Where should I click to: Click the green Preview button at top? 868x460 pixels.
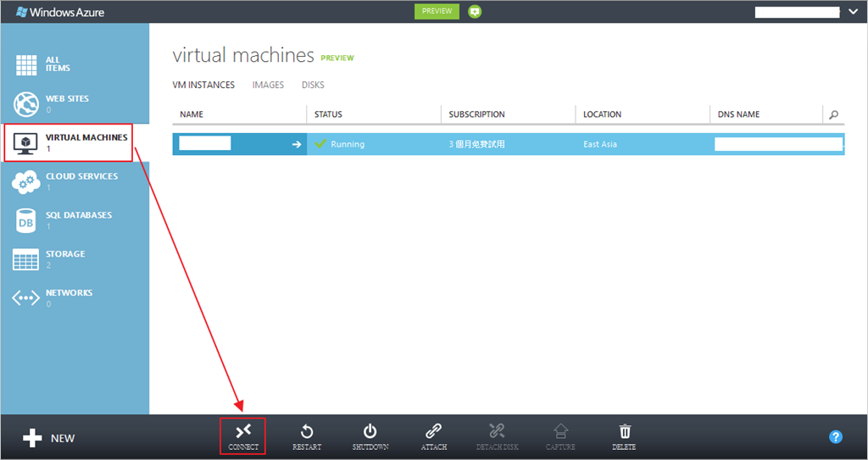click(437, 11)
